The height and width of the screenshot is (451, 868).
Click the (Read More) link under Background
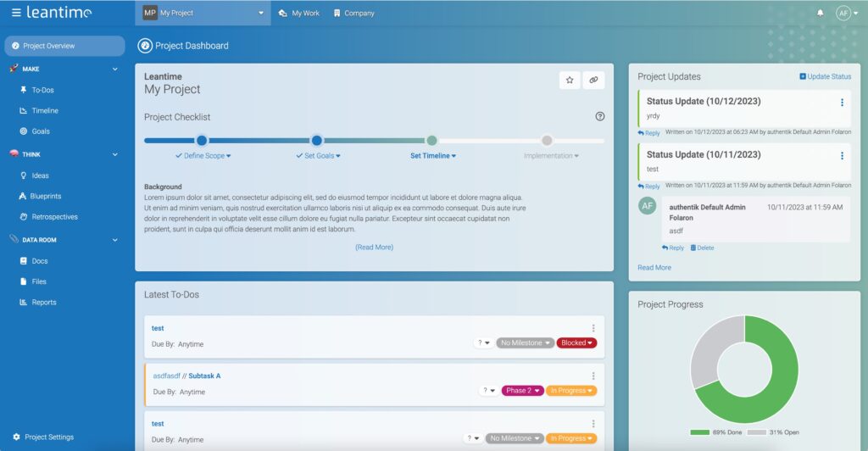[x=374, y=248]
